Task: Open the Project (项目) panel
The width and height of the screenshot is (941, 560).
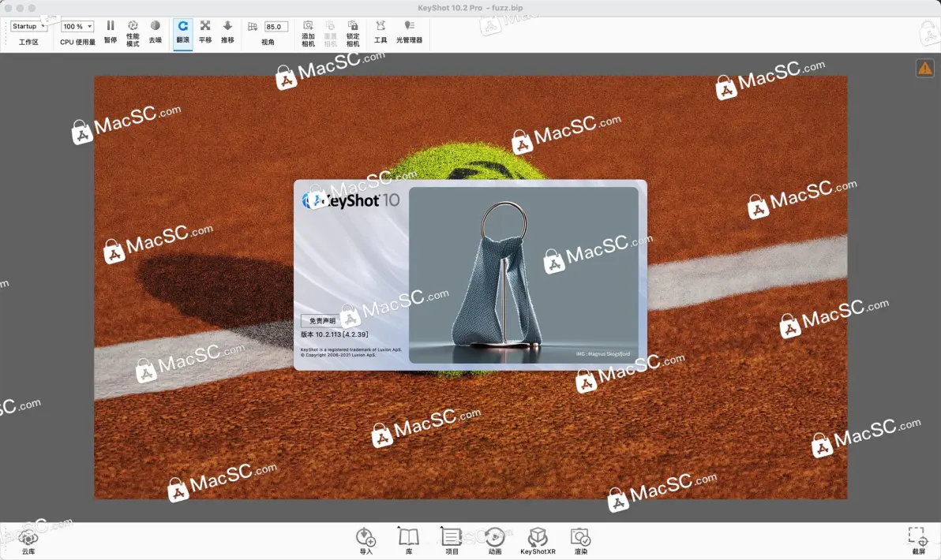Action: pos(452,541)
